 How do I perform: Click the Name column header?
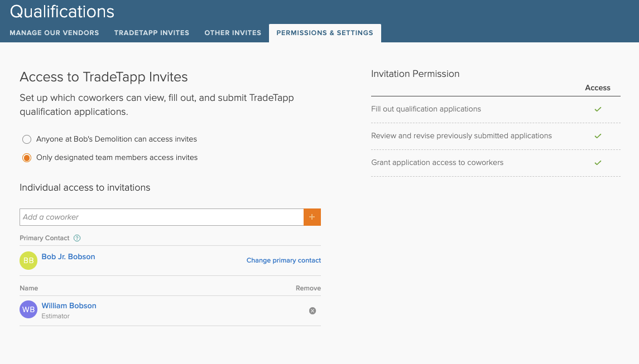click(x=29, y=288)
